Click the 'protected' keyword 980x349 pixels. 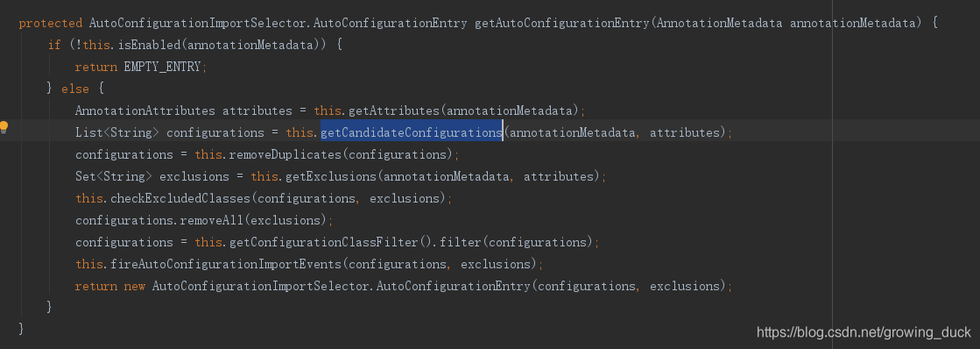[x=50, y=24]
